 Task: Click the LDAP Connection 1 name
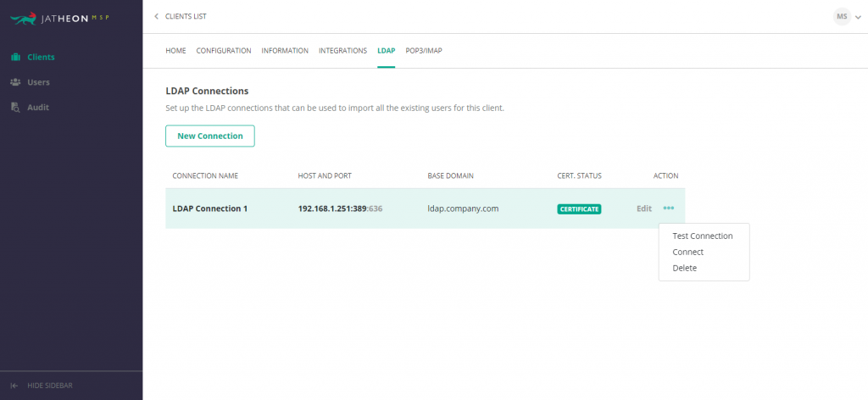(210, 208)
